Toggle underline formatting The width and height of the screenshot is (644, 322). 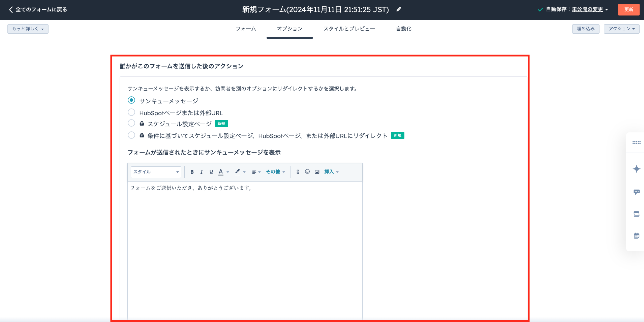pos(211,172)
